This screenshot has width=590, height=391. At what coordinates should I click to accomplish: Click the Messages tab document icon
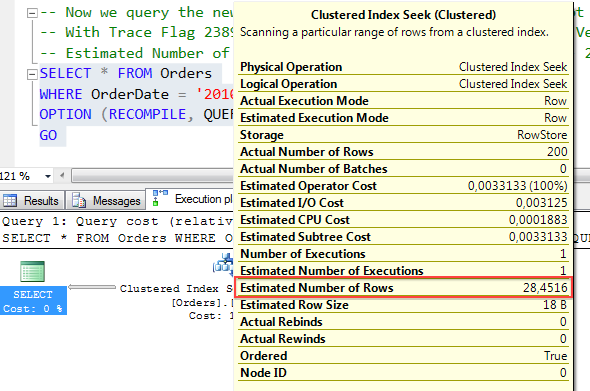79,200
